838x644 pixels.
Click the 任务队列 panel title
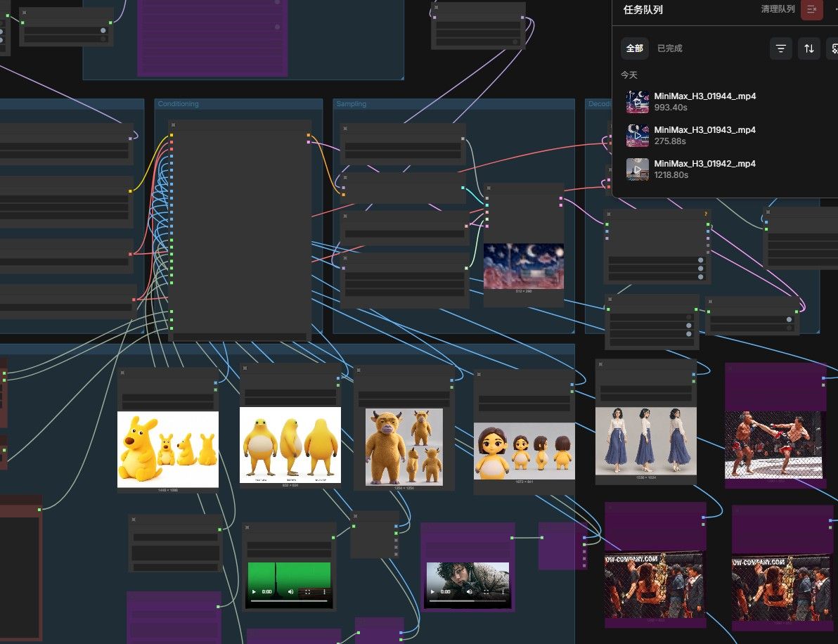643,10
